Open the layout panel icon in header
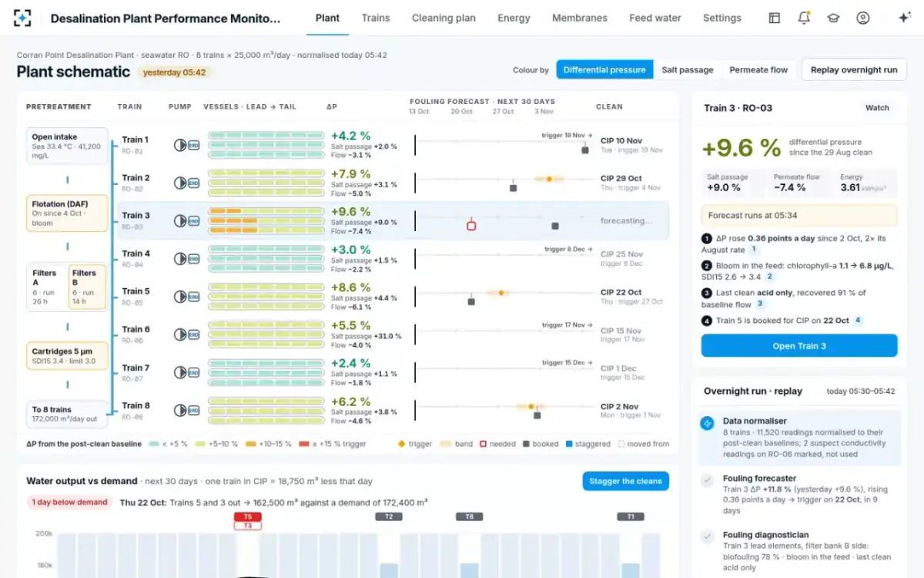924x578 pixels. (775, 18)
